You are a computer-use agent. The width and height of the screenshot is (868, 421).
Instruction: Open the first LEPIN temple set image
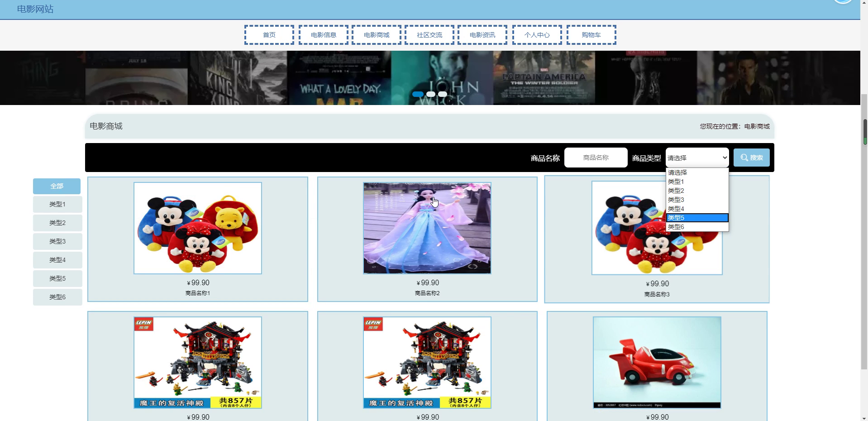coord(198,363)
